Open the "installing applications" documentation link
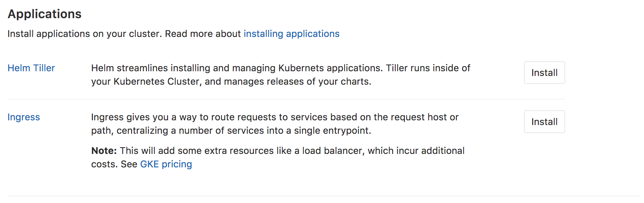Viewport: 644px width, 203px height. [x=291, y=34]
